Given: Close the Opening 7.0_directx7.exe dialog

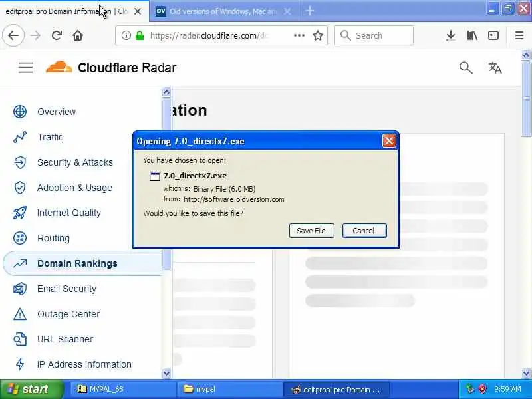Looking at the screenshot, I should (389, 140).
